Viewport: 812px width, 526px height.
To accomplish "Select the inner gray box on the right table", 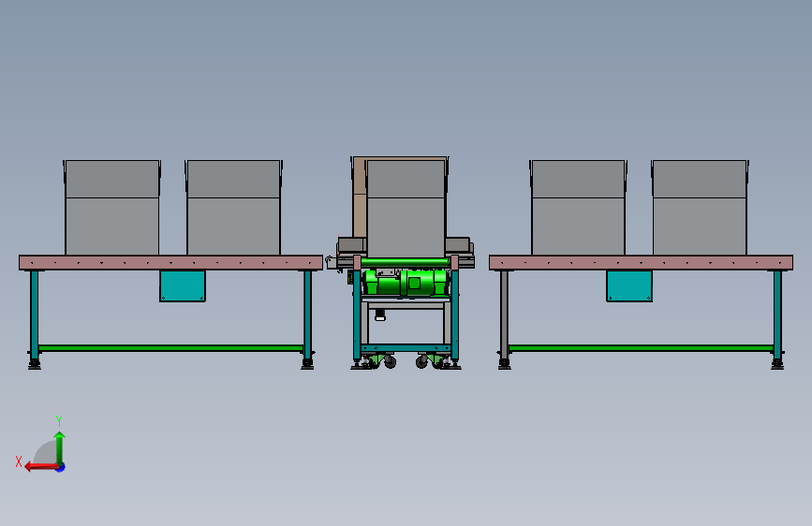I will [x=578, y=208].
